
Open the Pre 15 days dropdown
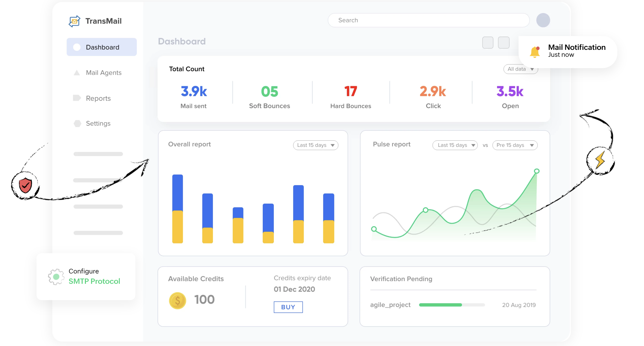coord(515,145)
